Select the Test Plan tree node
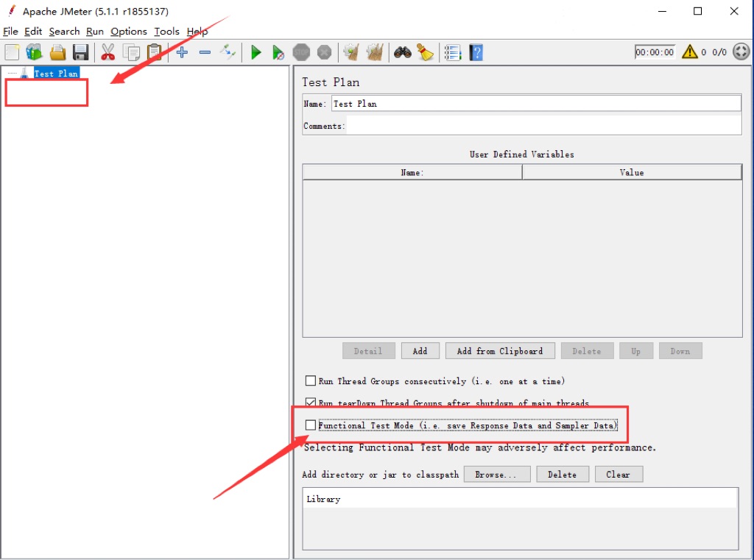The width and height of the screenshot is (754, 560). coord(56,74)
